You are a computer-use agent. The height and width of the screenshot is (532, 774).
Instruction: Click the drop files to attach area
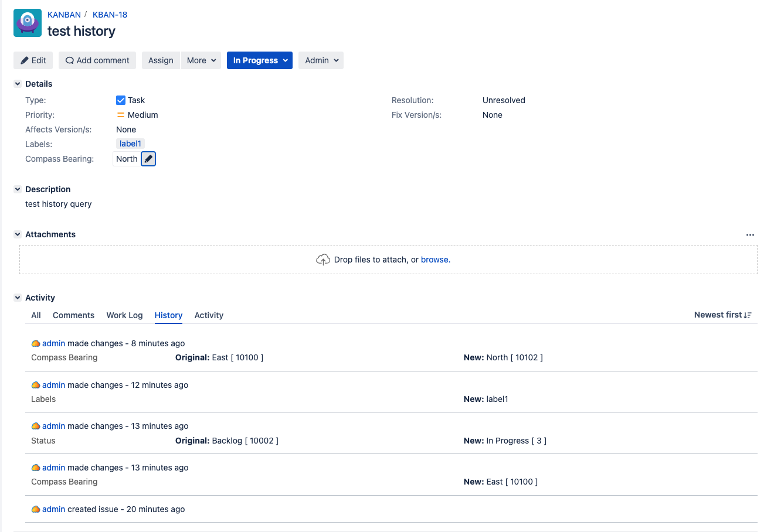pyautogui.click(x=387, y=259)
